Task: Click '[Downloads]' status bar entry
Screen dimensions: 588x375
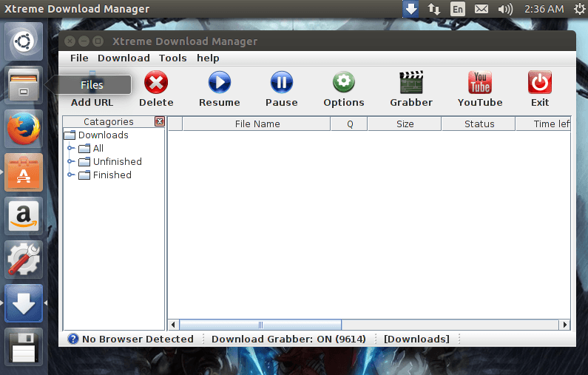Action: pyautogui.click(x=416, y=339)
